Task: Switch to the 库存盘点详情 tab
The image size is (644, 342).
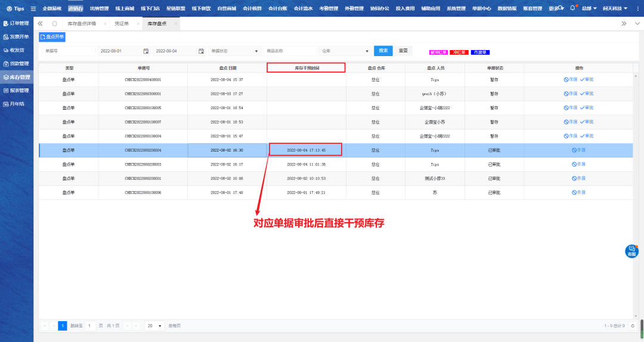Action: click(82, 23)
